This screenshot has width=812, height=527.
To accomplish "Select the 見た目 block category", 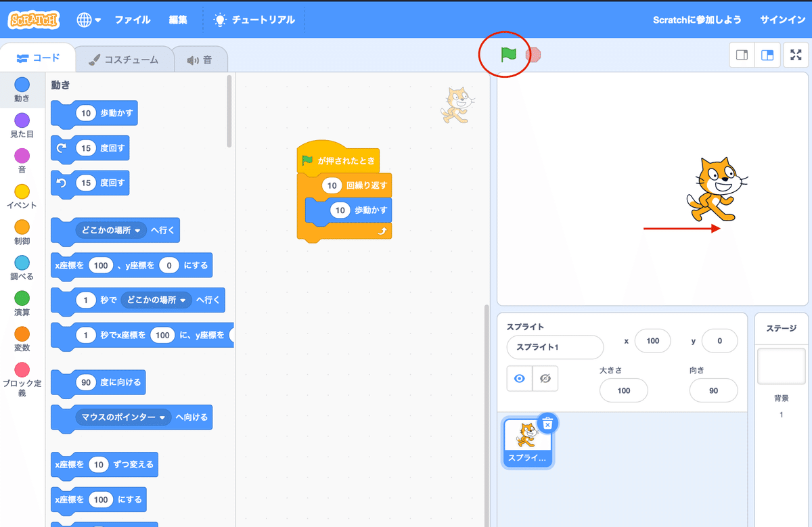I will click(x=22, y=125).
